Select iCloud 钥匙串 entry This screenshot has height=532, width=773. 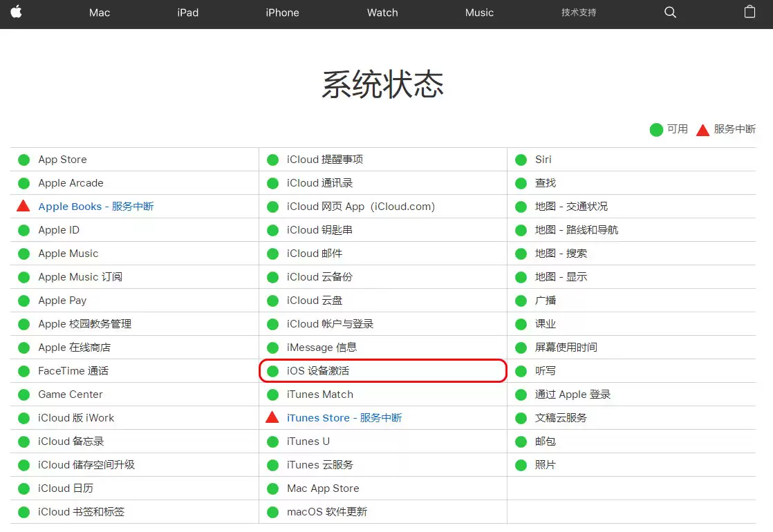319,230
